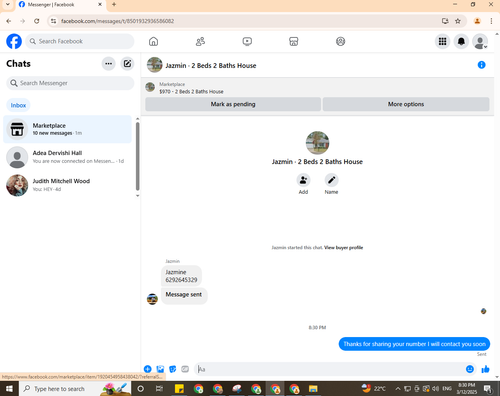Open Task View on taskbar

pos(160,389)
